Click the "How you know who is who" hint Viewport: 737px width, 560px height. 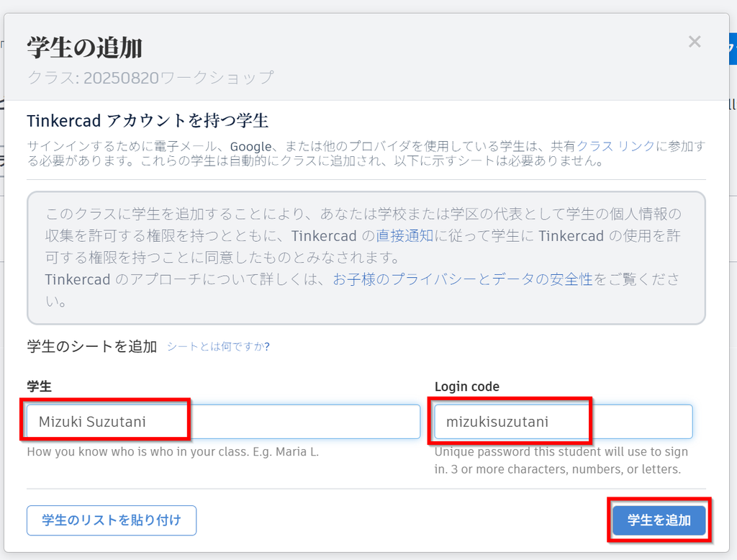pyautogui.click(x=173, y=453)
